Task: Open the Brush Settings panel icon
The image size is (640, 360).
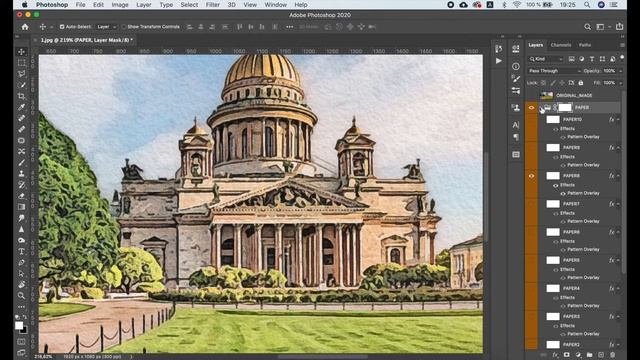Action: pyautogui.click(x=516, y=78)
